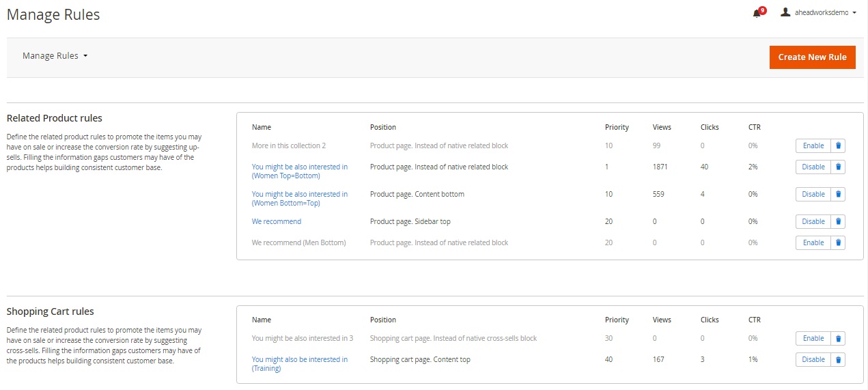Screen dimensions: 868x390
Task: Open 'You might be also interested in (Women Bottom=Top)' rule
Action: pyautogui.click(x=299, y=198)
